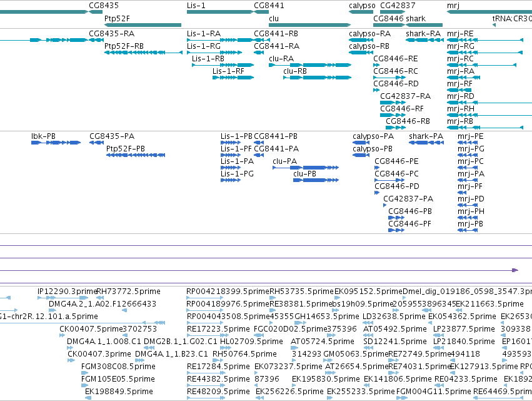Viewport: 532px width, 401px height.
Task: Click protein shark-PA
Action: (x=426, y=143)
